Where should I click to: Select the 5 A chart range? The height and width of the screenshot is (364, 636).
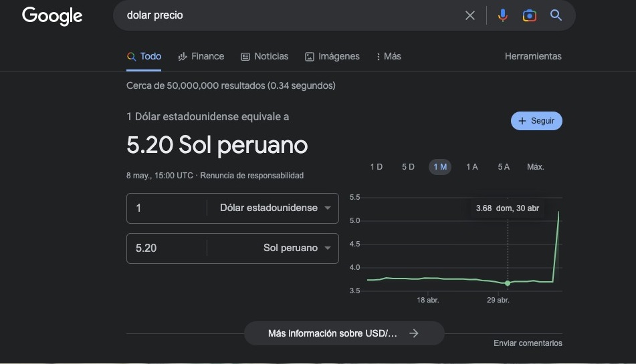[x=504, y=167]
